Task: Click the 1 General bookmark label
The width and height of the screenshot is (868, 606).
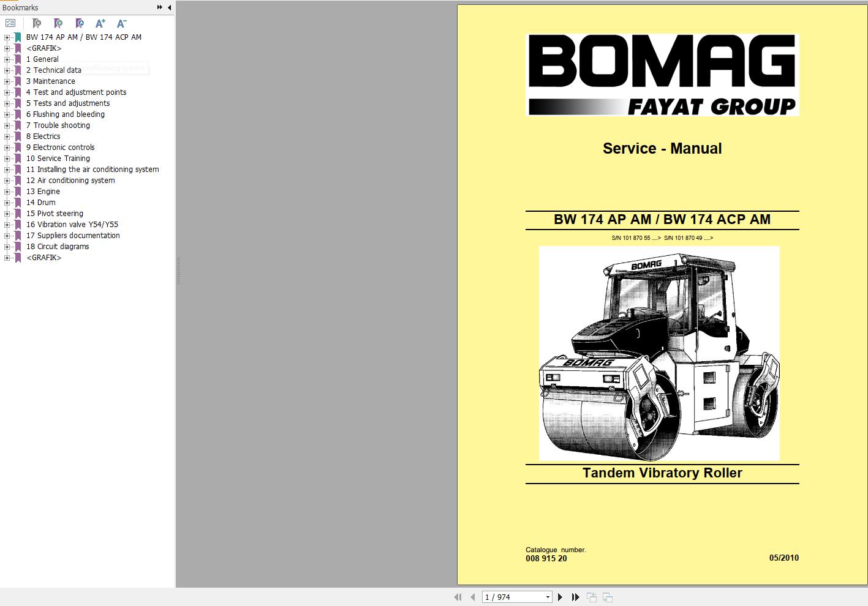Action: tap(42, 59)
